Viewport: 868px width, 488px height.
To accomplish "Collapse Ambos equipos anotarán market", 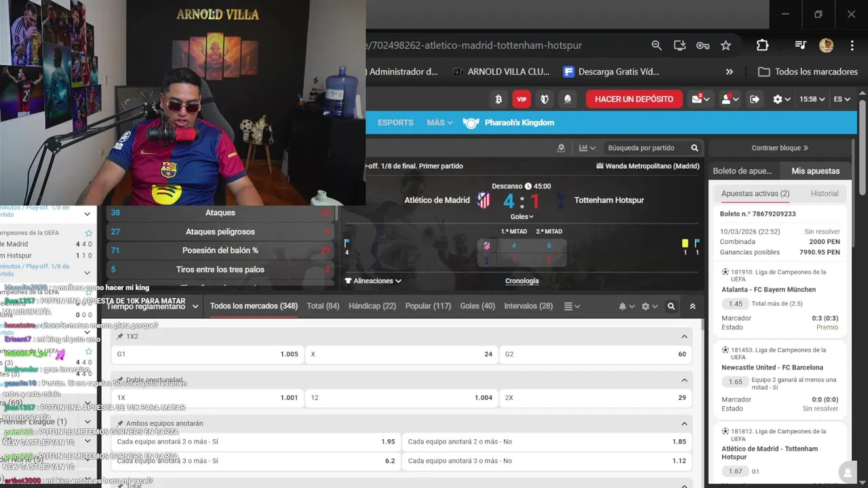I will click(x=684, y=424).
